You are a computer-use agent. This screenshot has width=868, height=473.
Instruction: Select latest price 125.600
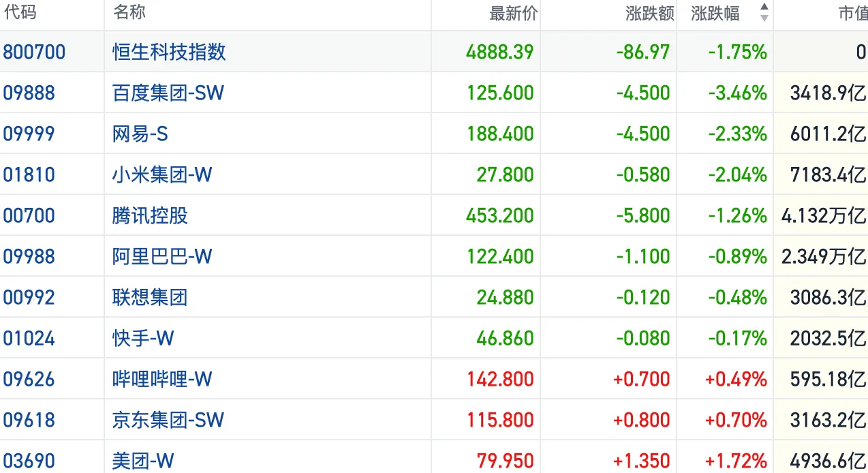click(500, 93)
